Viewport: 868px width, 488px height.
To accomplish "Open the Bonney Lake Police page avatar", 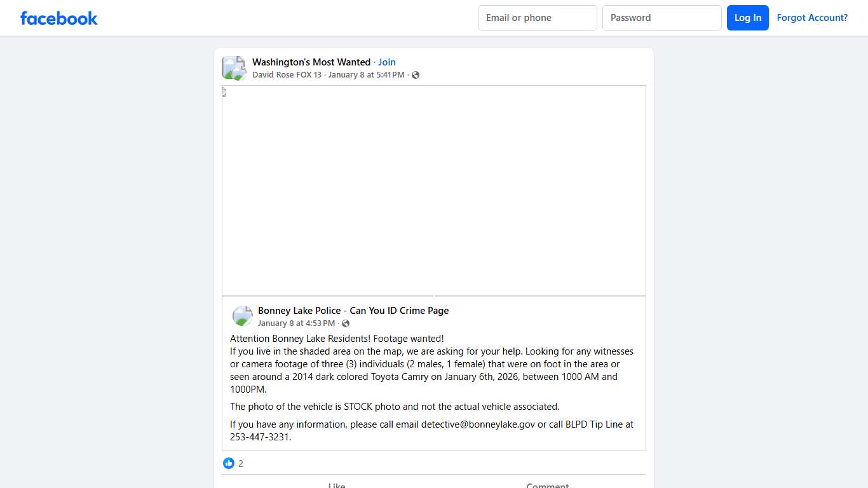I will [x=242, y=315].
